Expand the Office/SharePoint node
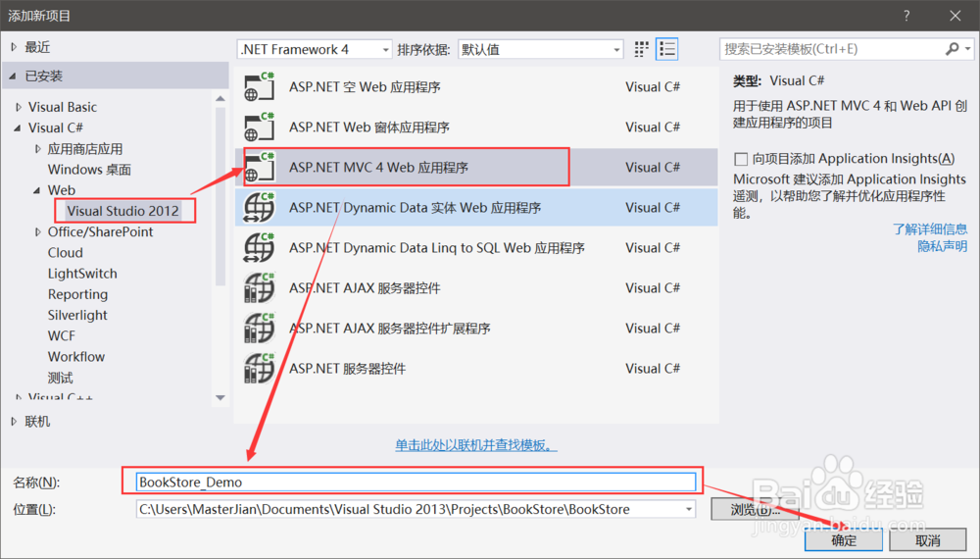Image resolution: width=980 pixels, height=559 pixels. pyautogui.click(x=37, y=232)
